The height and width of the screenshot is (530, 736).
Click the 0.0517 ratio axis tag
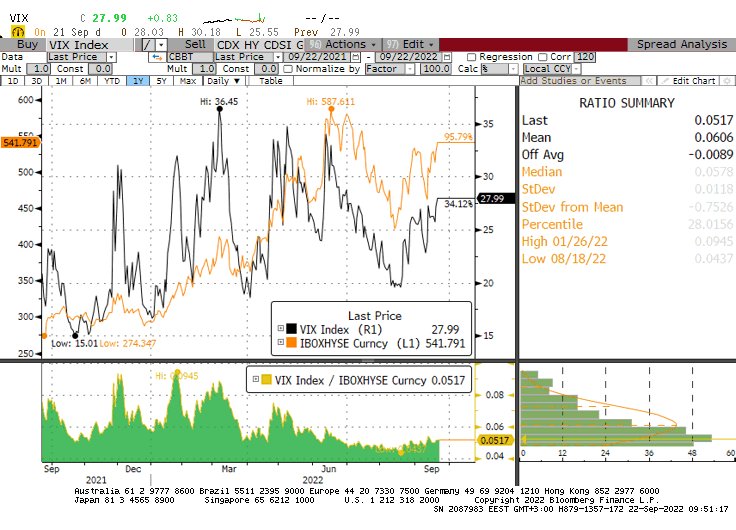pyautogui.click(x=495, y=440)
